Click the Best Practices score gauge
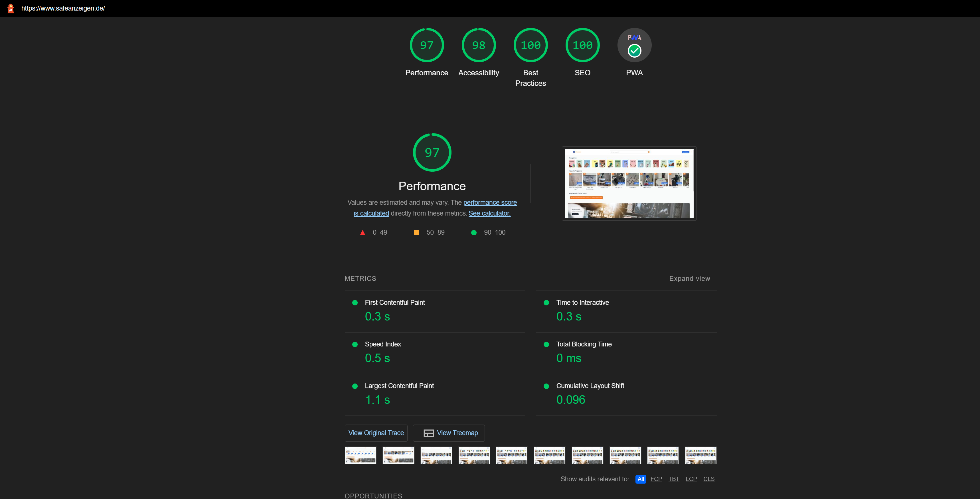Viewport: 980px width, 499px height. click(x=530, y=45)
